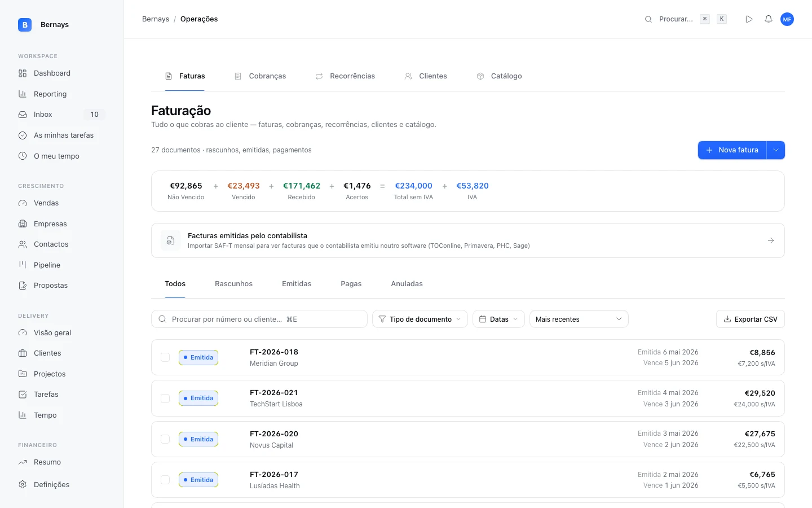Viewport: 812px width, 508px height.
Task: Click the €8,856 invoice amount
Action: pos(762,352)
